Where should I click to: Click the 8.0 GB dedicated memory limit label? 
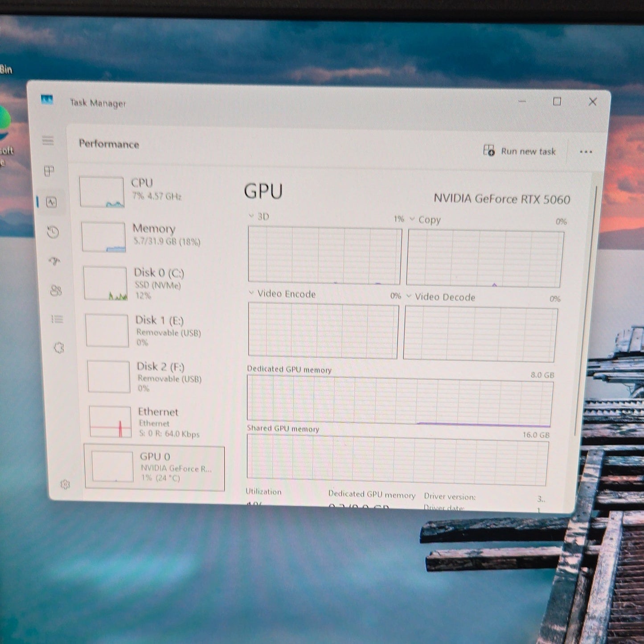click(x=542, y=375)
